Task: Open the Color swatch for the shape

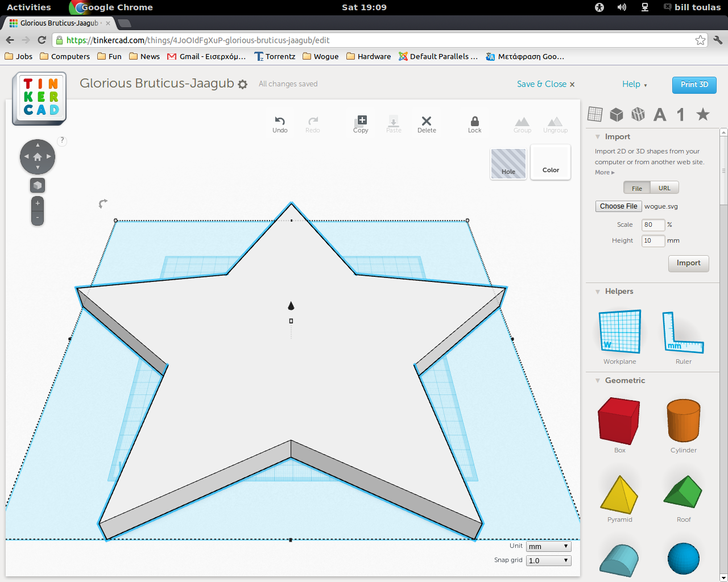Action: 550,162
